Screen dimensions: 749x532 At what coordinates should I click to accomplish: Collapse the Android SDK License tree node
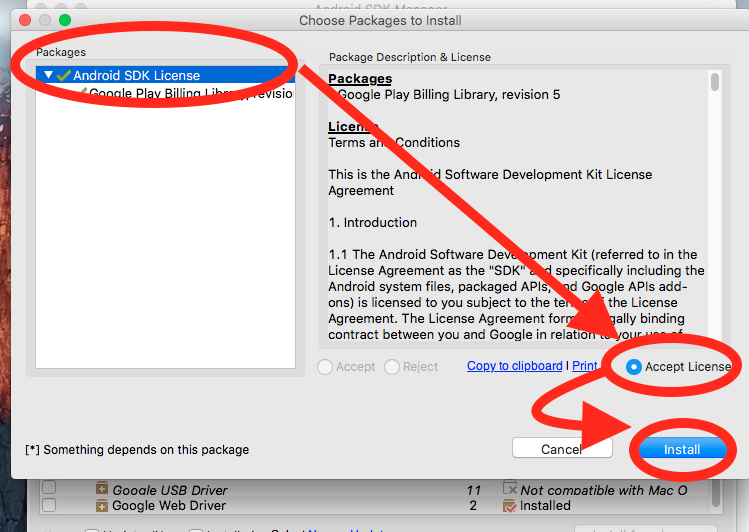(x=48, y=75)
